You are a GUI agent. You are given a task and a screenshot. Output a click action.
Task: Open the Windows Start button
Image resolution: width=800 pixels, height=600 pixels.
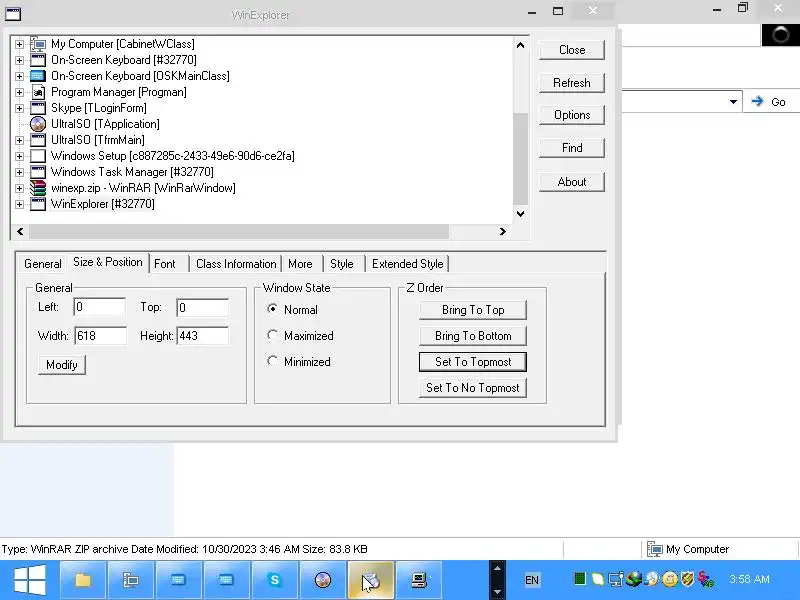pos(30,580)
